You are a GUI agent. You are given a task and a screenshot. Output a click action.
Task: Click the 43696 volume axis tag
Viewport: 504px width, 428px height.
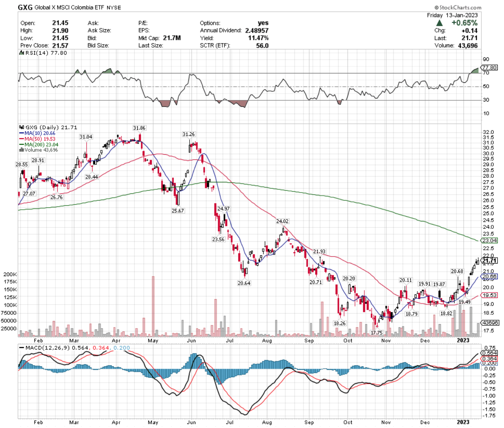pos(490,323)
